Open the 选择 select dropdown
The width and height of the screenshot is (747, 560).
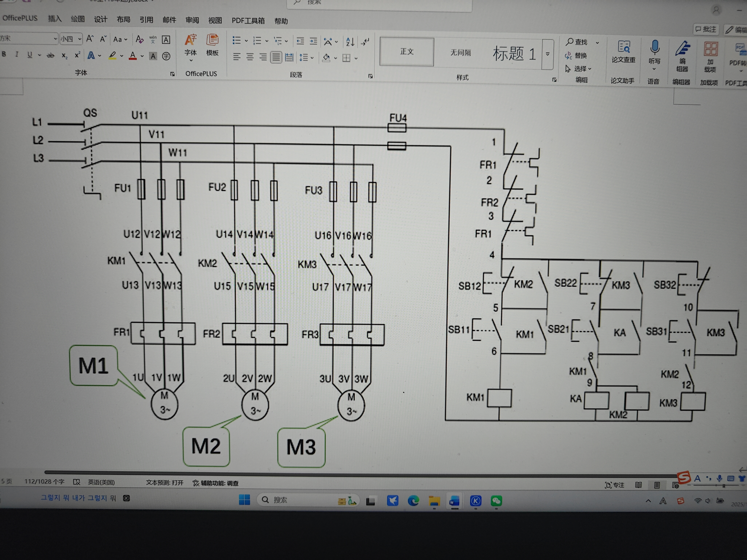pyautogui.click(x=578, y=69)
